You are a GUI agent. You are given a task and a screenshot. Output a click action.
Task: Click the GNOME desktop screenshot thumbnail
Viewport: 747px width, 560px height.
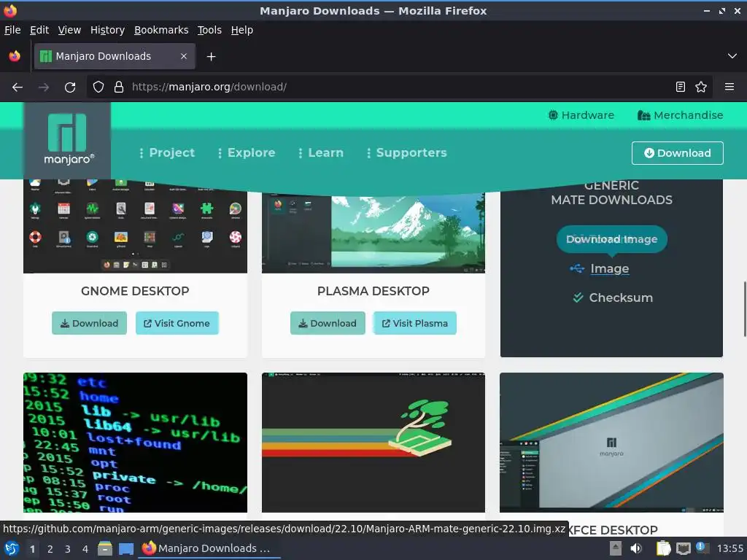135,226
